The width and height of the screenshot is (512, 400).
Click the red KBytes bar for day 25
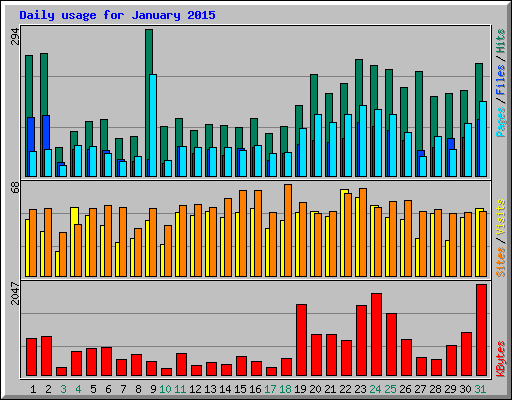[391, 345]
